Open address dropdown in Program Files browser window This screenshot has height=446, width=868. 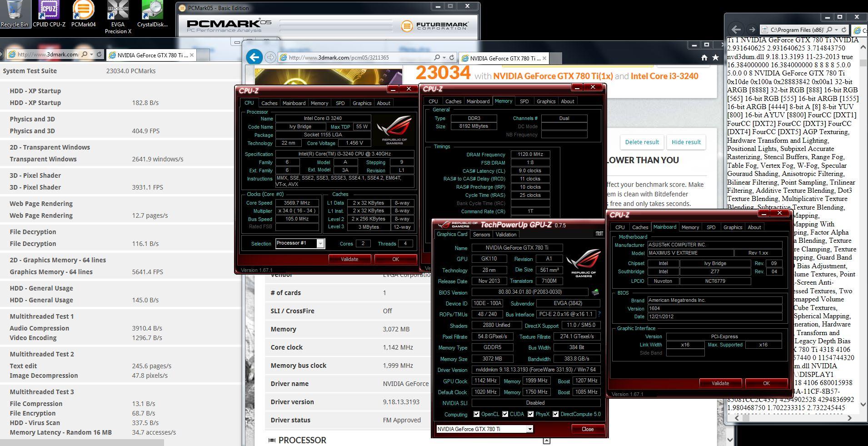[x=837, y=30]
